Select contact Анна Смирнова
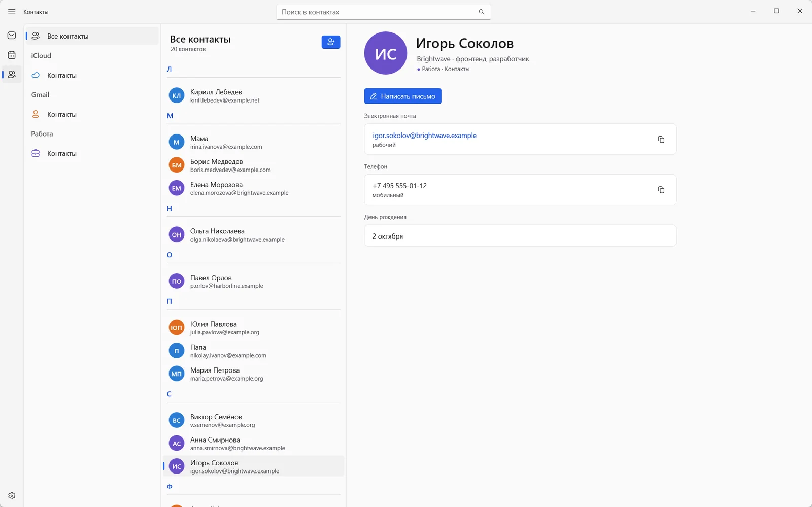This screenshot has width=812, height=507. 254,444
